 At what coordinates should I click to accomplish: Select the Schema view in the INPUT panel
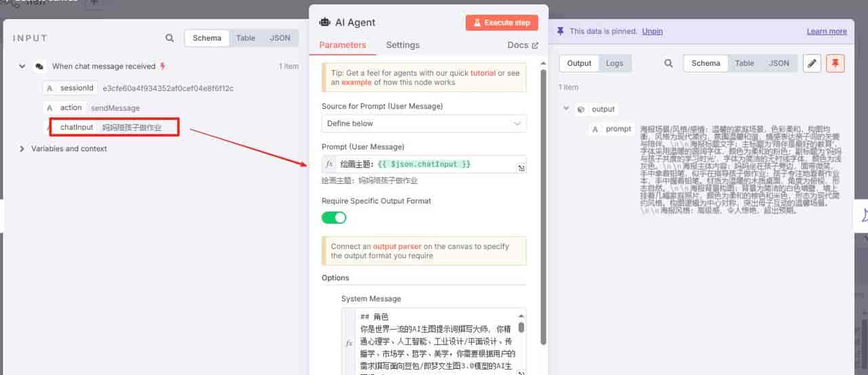click(x=207, y=38)
